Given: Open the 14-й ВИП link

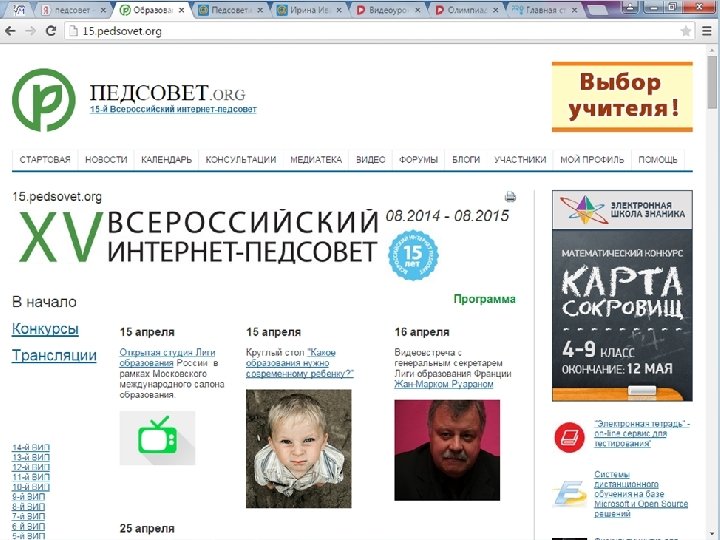Looking at the screenshot, I should pos(31,447).
